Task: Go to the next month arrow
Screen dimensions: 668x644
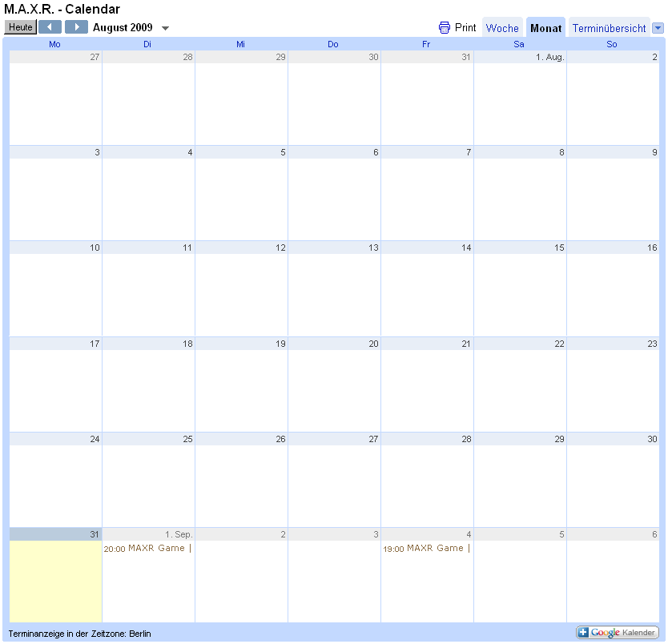Action: [x=76, y=27]
